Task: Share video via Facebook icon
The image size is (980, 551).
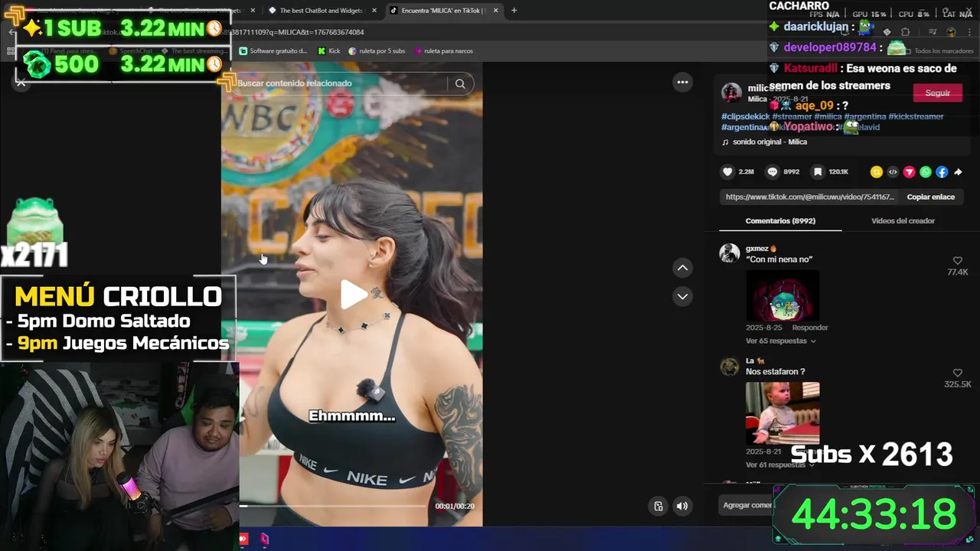Action: coord(942,172)
